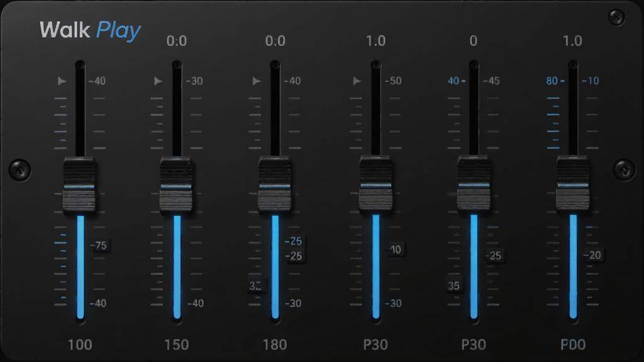The image size is (644, 362).
Task: Click the -30 label beside channel 150's play triangle
Action: [x=195, y=81]
